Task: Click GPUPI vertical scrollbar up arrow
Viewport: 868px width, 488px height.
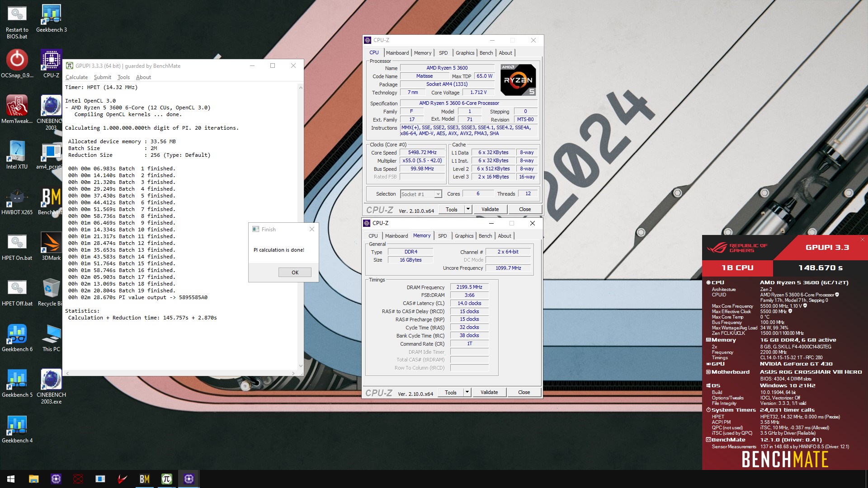Action: coord(301,87)
